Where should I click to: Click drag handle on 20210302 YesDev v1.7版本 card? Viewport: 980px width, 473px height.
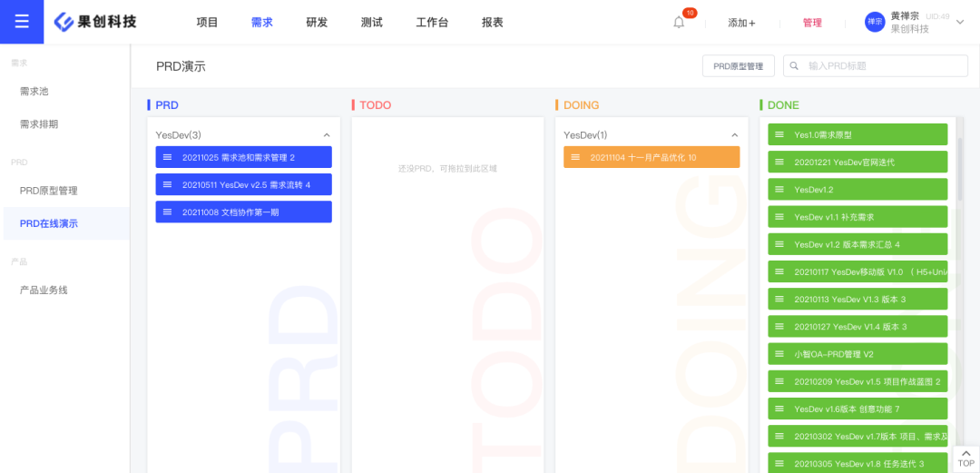pos(779,436)
